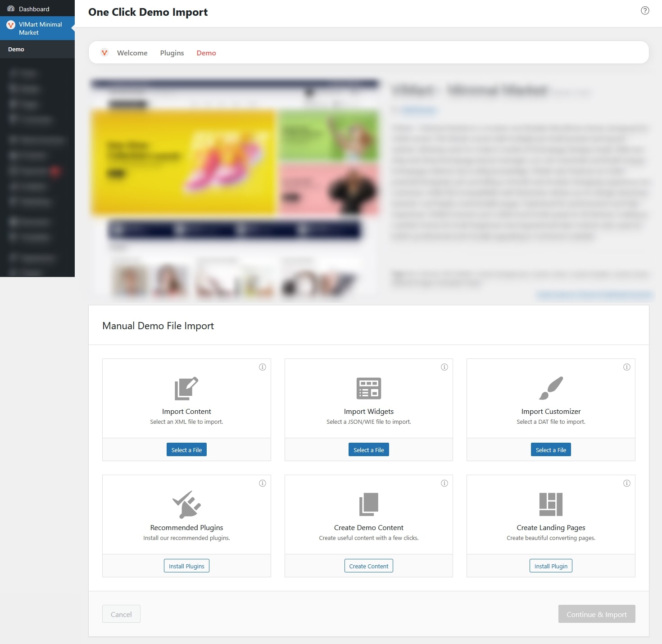This screenshot has height=644, width=662.
Task: Select a File for Import Widgets
Action: tap(368, 450)
